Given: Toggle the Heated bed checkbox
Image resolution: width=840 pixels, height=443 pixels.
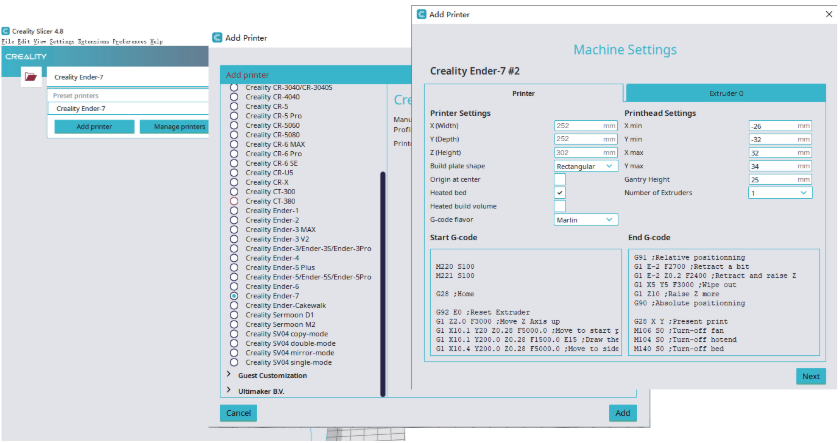Looking at the screenshot, I should (560, 193).
